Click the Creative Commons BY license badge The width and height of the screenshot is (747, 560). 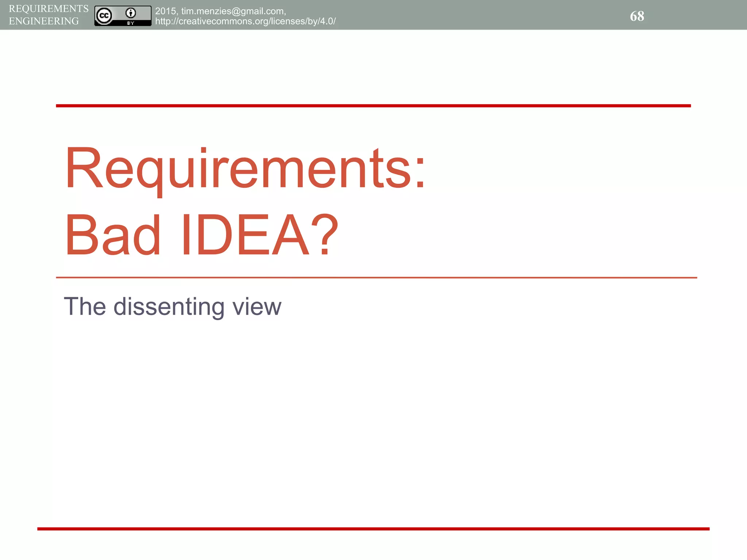tap(123, 16)
